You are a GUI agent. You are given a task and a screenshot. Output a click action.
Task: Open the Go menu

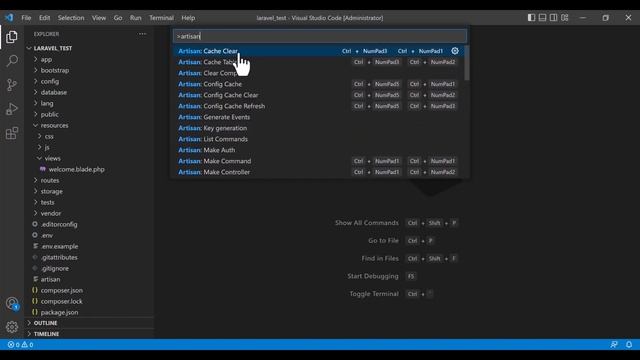(x=118, y=18)
